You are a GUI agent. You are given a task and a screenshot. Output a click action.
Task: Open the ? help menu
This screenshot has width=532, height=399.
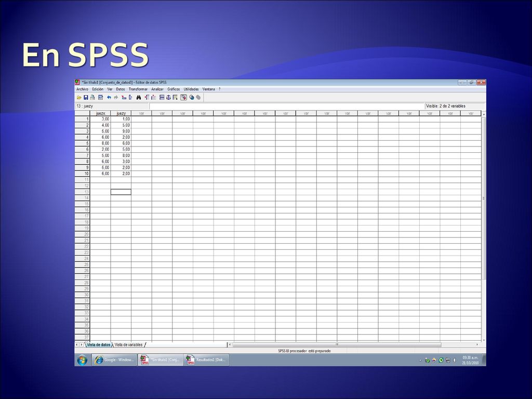click(x=220, y=89)
